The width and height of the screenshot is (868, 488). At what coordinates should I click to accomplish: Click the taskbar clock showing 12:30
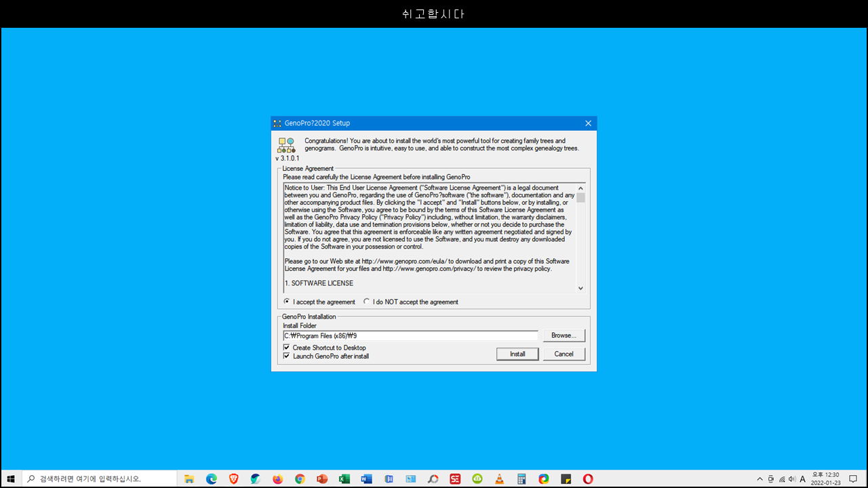click(x=825, y=479)
